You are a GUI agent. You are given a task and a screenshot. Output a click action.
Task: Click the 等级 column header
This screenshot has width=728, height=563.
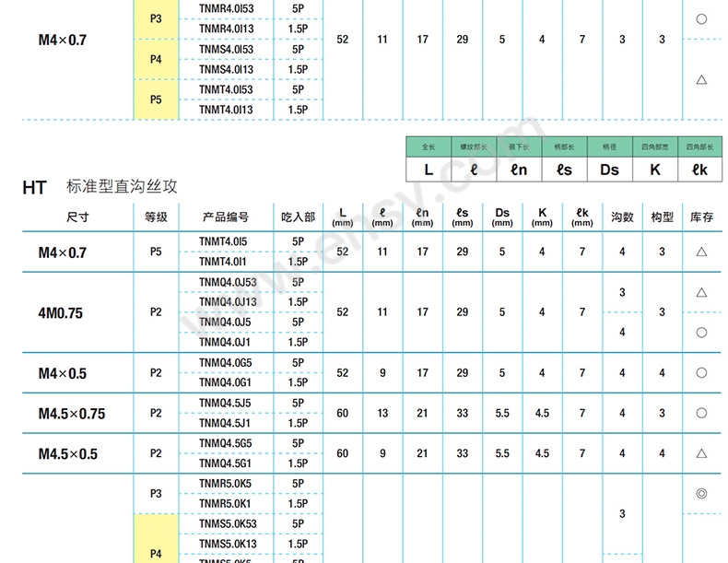[156, 217]
